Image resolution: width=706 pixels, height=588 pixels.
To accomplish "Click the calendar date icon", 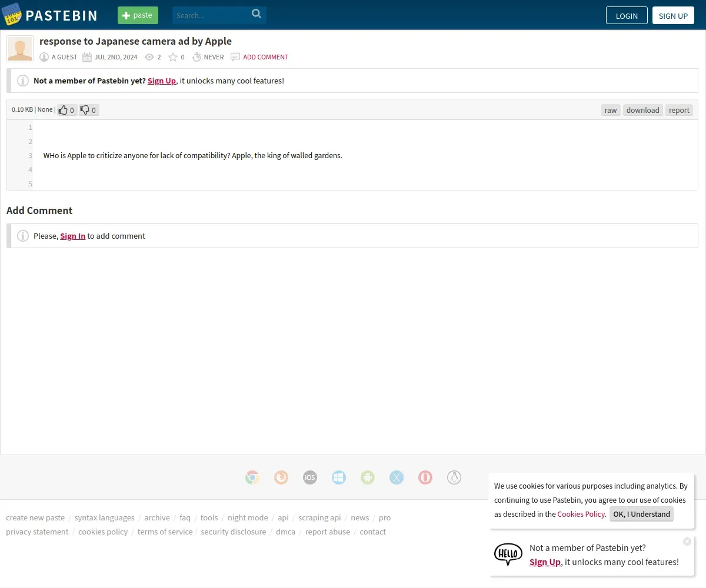I will point(87,57).
